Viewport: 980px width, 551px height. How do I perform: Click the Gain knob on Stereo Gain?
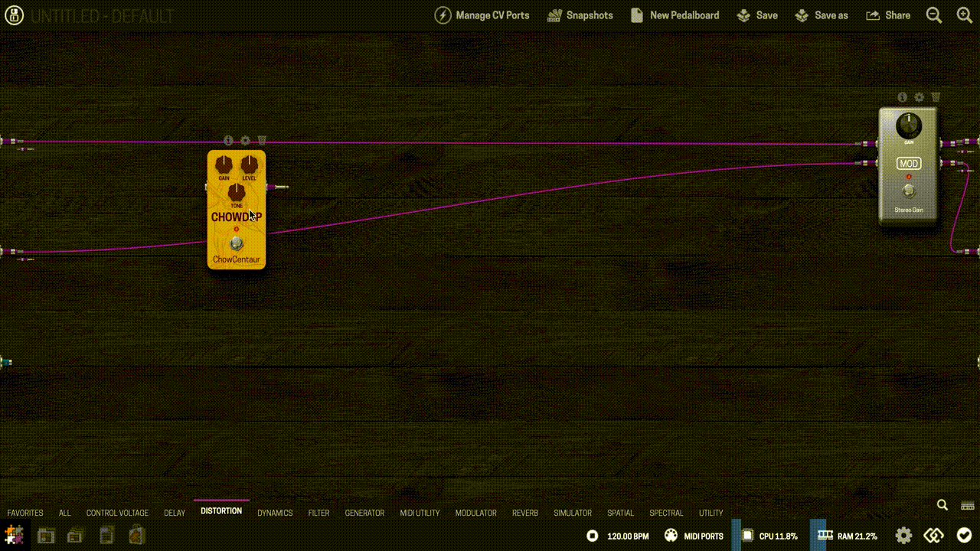(909, 125)
